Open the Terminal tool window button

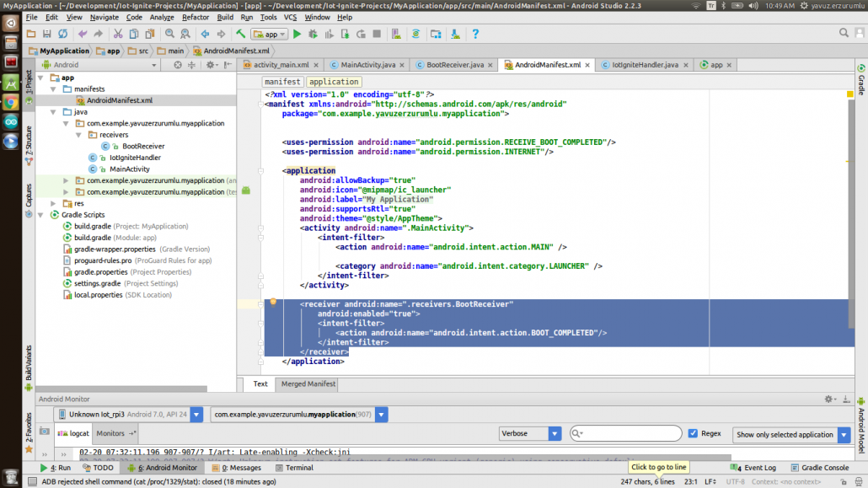click(294, 468)
